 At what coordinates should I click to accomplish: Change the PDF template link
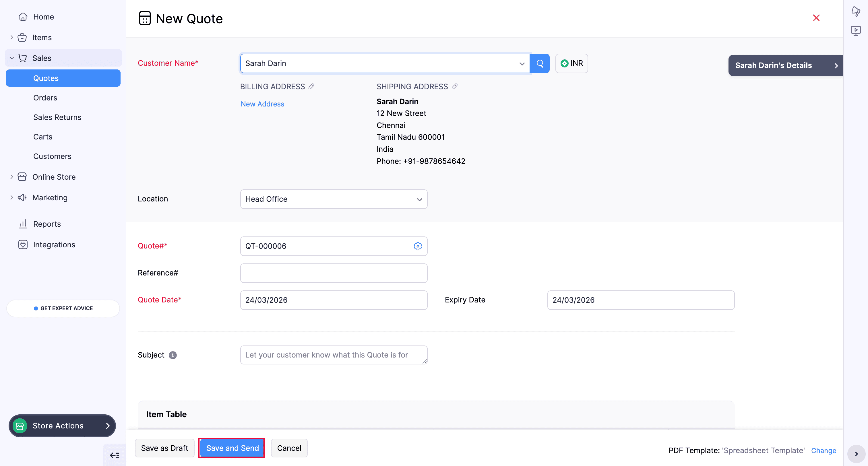pyautogui.click(x=823, y=451)
